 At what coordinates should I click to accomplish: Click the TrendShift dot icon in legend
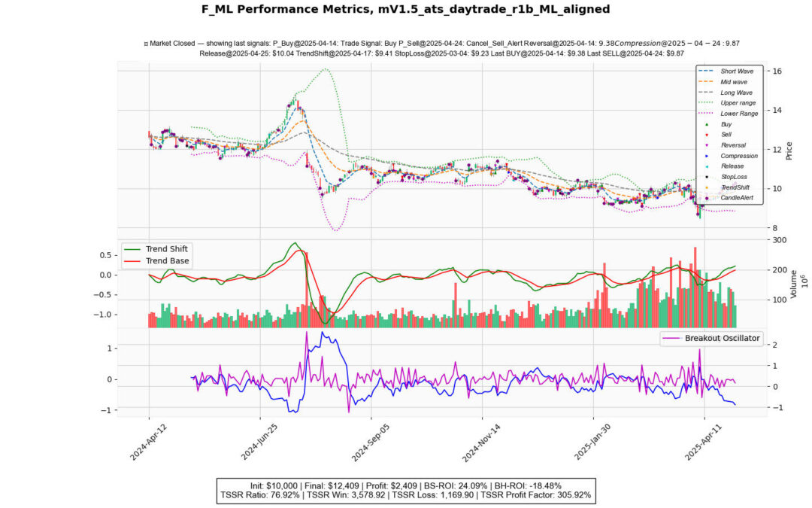(707, 187)
